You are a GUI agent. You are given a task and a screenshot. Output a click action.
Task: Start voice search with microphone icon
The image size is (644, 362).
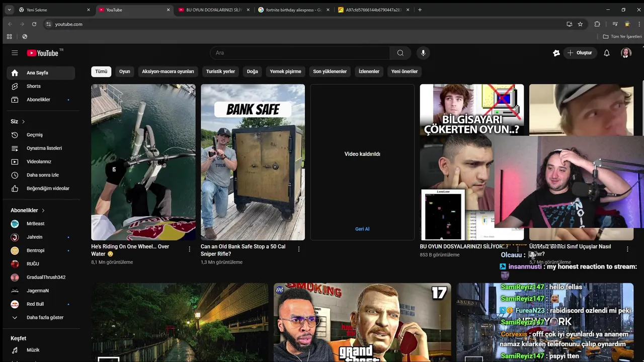tap(423, 53)
